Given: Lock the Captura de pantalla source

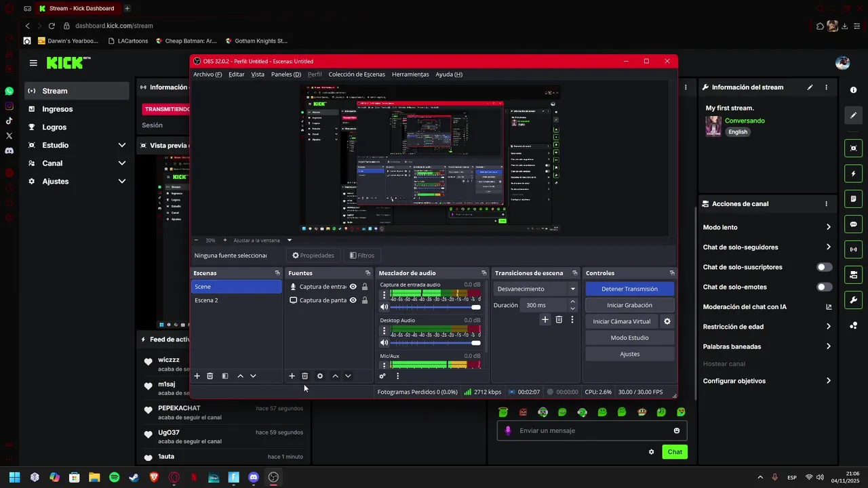Looking at the screenshot, I should click(x=365, y=300).
